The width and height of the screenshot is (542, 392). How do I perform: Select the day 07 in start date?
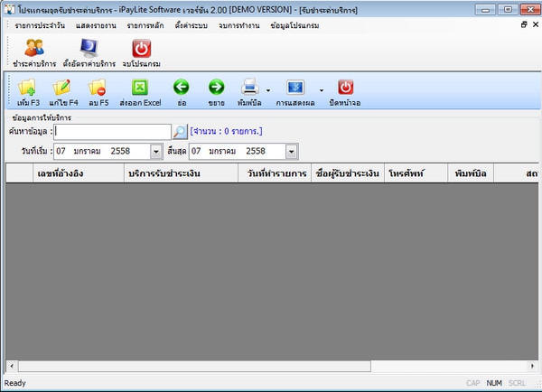click(x=61, y=151)
